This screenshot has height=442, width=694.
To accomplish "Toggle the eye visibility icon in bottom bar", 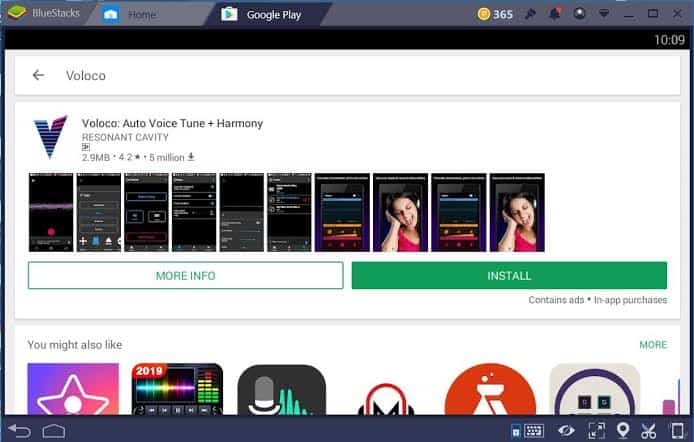I will (566, 430).
